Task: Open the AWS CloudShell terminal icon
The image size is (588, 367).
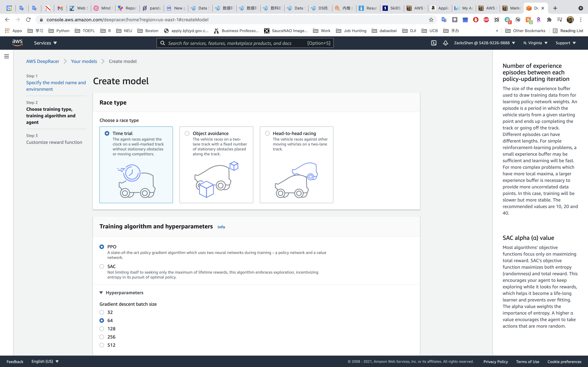Action: tap(434, 43)
